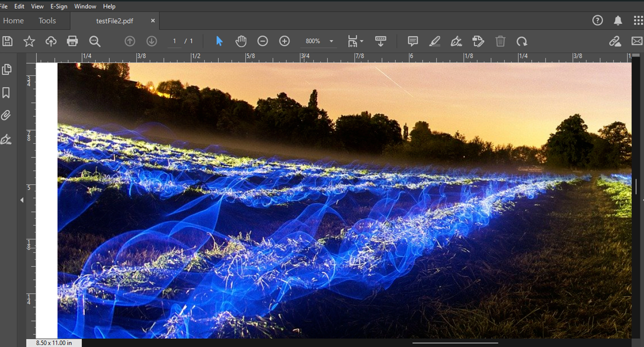Print the document
644x347 pixels.
click(x=72, y=41)
